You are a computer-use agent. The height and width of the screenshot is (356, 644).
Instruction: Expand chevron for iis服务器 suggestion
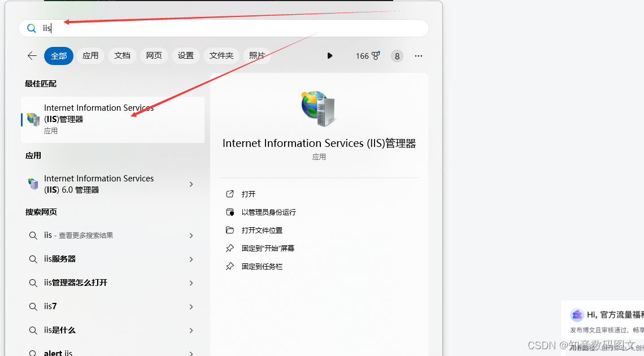[192, 259]
